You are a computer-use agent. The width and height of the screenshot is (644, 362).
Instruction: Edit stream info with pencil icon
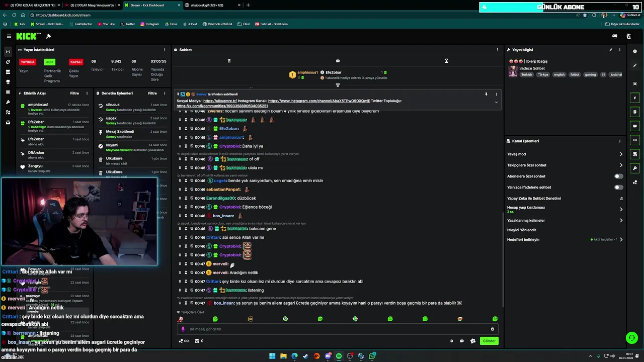click(611, 50)
